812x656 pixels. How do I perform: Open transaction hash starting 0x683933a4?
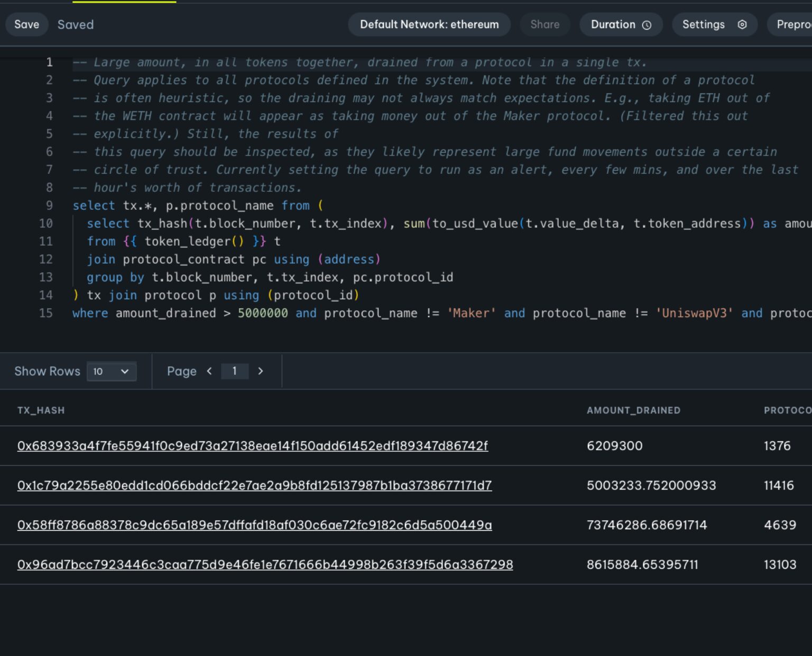pos(252,446)
